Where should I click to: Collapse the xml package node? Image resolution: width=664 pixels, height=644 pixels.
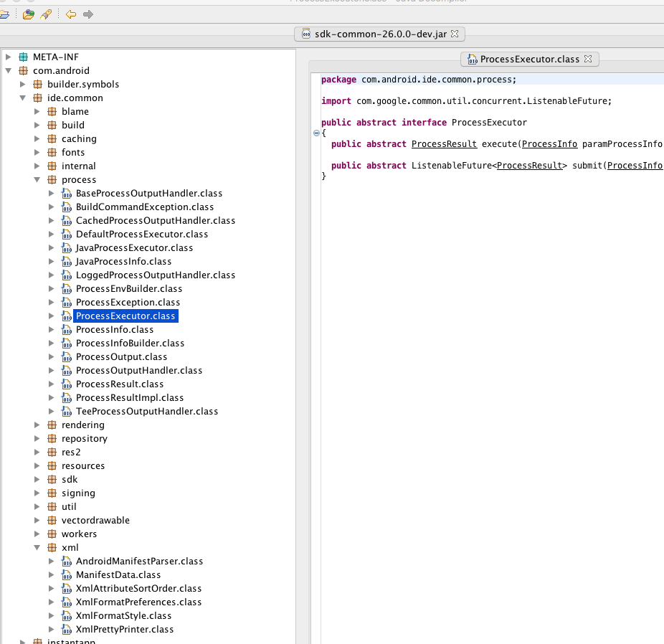(x=37, y=548)
